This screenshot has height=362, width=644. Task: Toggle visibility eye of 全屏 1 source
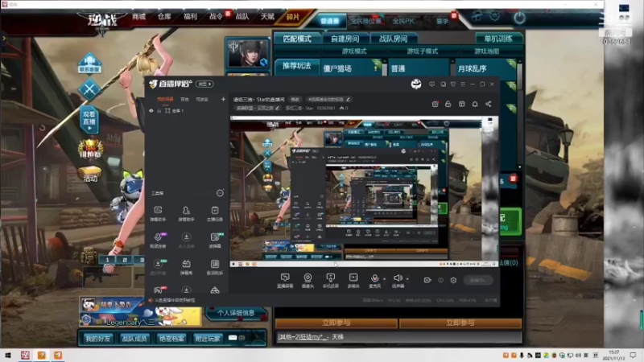coord(151,111)
